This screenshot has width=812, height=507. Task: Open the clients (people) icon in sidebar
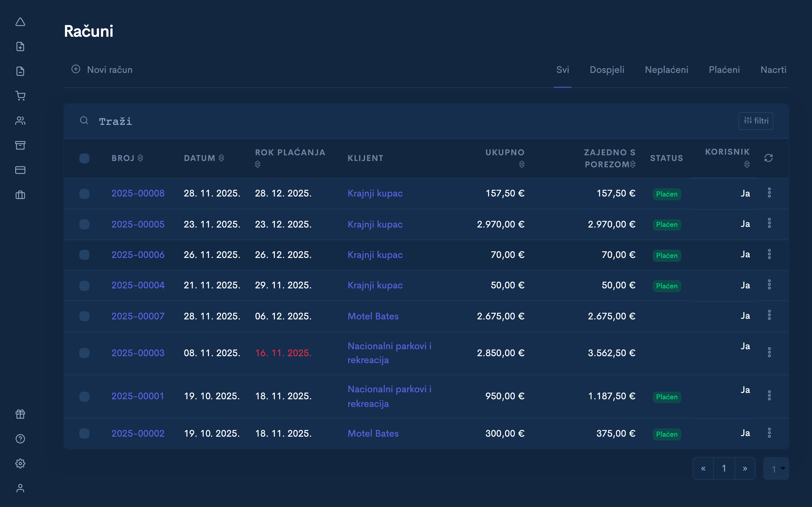click(21, 121)
